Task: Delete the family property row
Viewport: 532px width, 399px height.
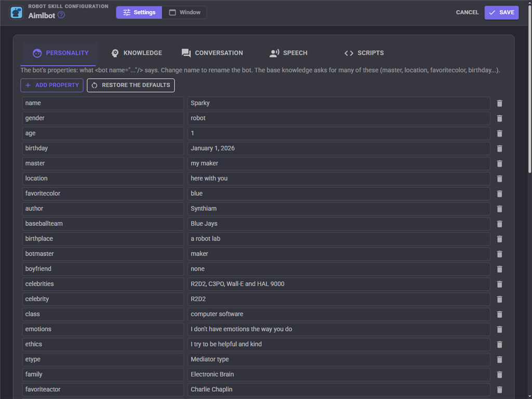Action: [x=499, y=375]
